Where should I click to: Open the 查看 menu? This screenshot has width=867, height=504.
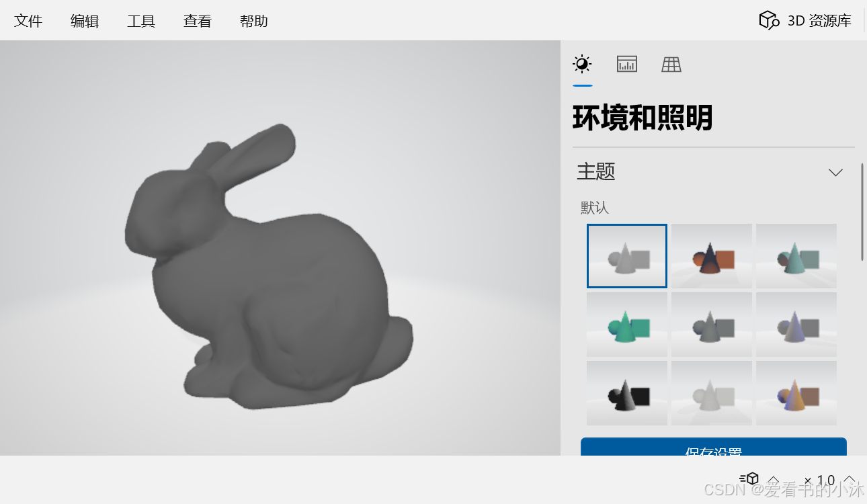pyautogui.click(x=198, y=21)
